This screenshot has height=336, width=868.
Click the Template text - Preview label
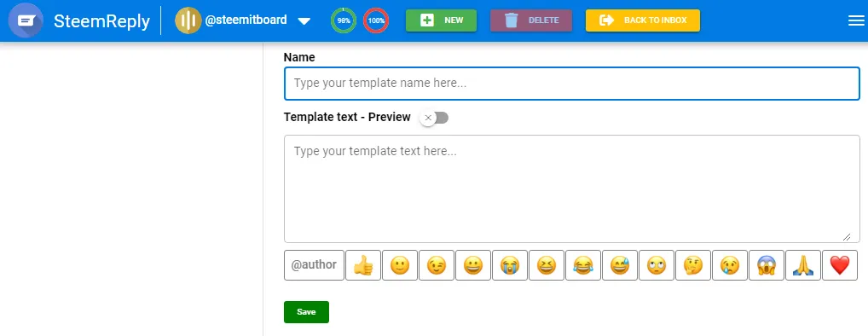click(x=347, y=117)
